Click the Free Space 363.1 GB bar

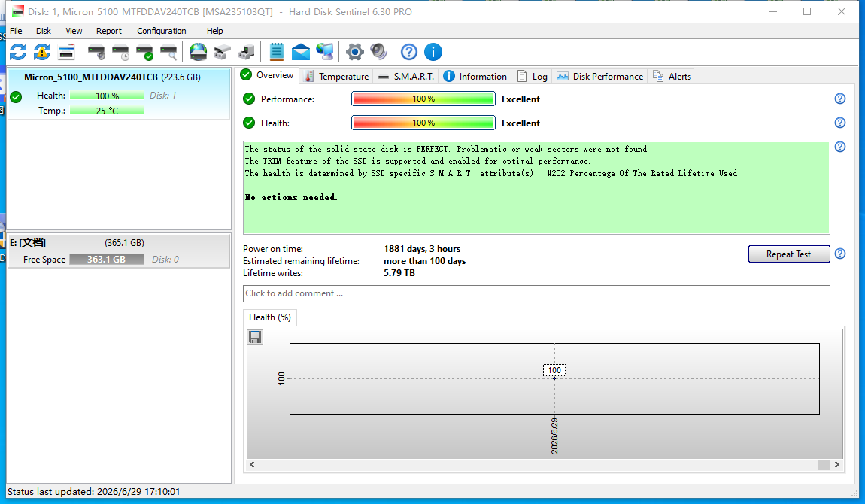(107, 260)
